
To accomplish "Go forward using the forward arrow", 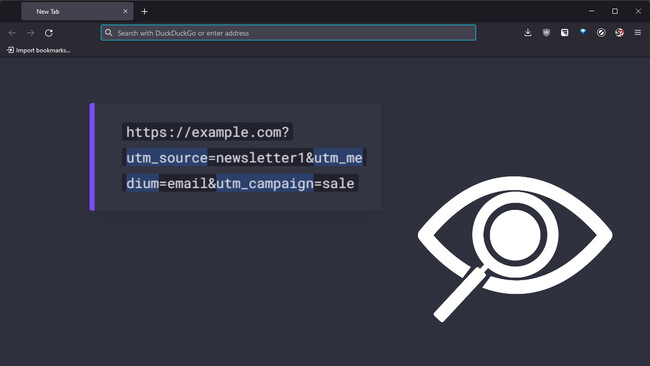I will [x=30, y=33].
